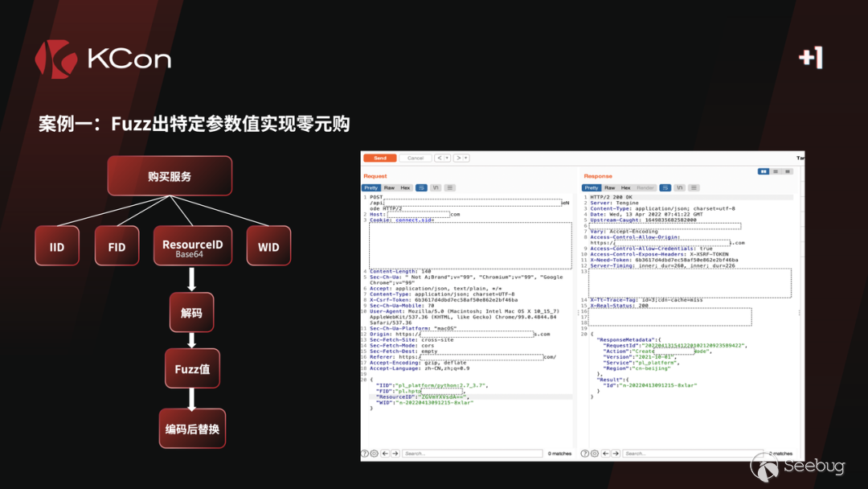Image resolution: width=868 pixels, height=489 pixels.
Task: Select Hex tab in Response panel
Action: tap(625, 187)
